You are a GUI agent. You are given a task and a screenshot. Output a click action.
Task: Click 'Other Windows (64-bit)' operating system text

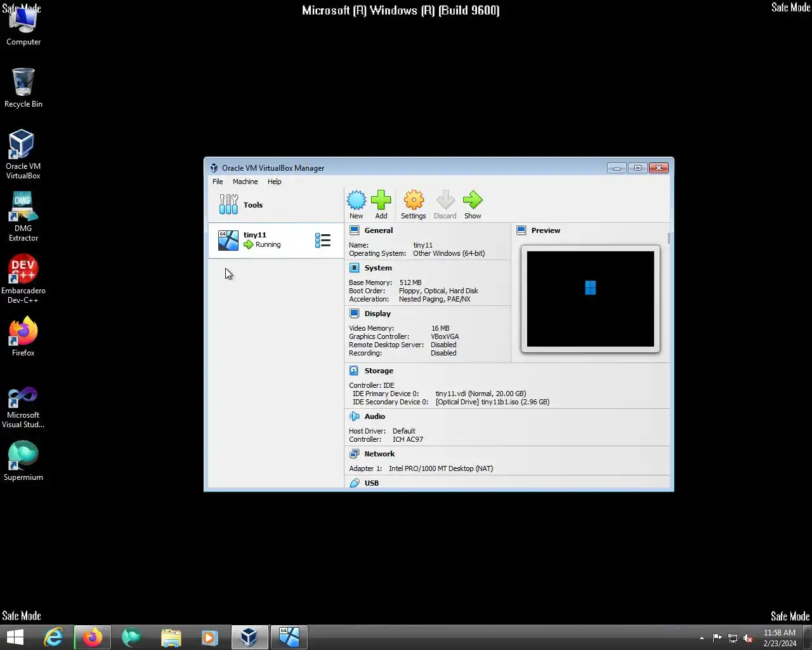coord(449,253)
